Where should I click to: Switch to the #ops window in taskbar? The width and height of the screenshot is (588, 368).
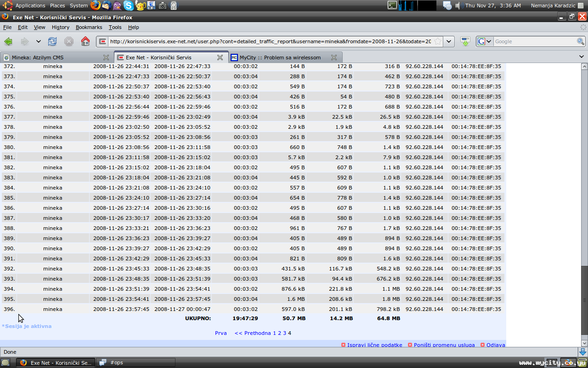(136, 362)
